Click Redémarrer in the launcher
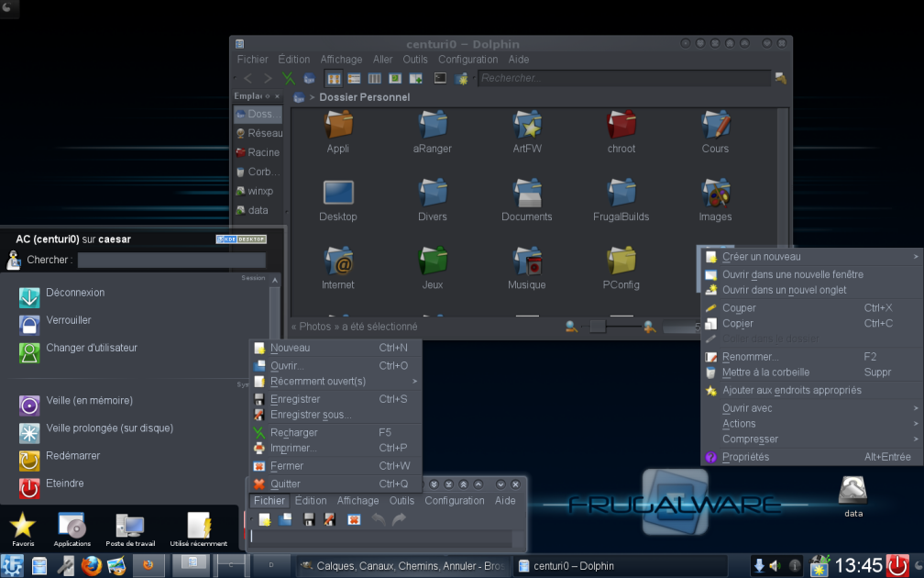Screen dimensions: 924x578 pyautogui.click(x=59, y=460)
